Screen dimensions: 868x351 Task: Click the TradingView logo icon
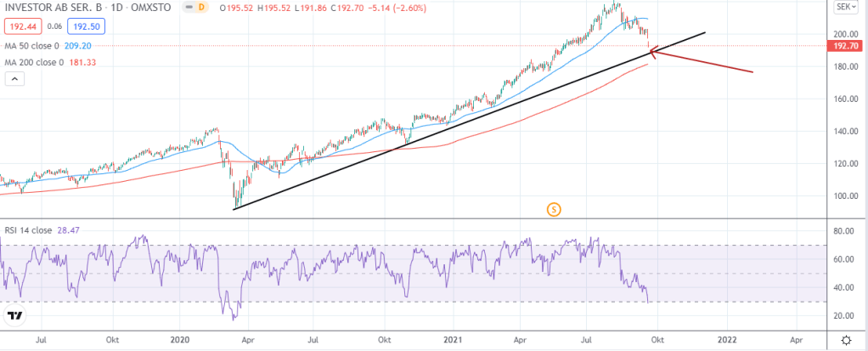pyautogui.click(x=14, y=316)
